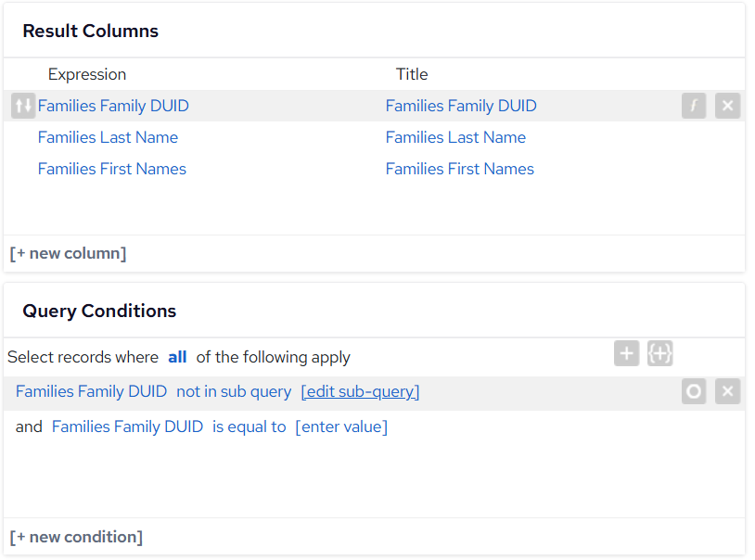Screen dimensions: 755x560
Task: Add a new condition
Action: pos(76,537)
